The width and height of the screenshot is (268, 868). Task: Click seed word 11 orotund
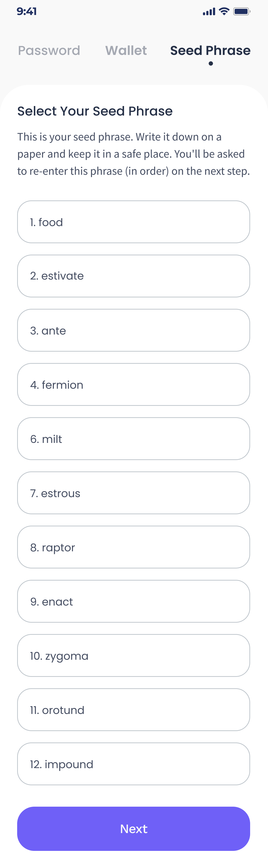pyautogui.click(x=134, y=710)
